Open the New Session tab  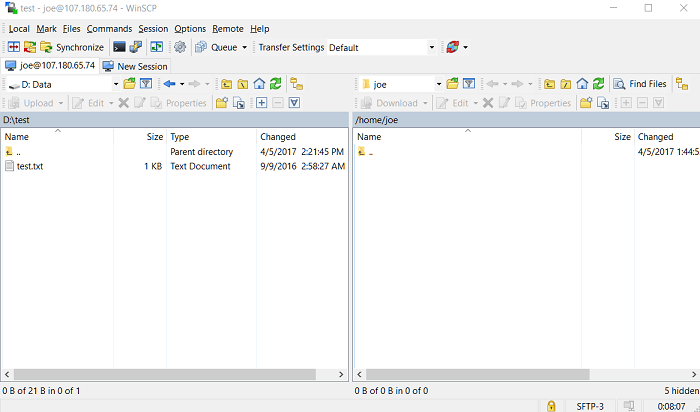click(135, 66)
